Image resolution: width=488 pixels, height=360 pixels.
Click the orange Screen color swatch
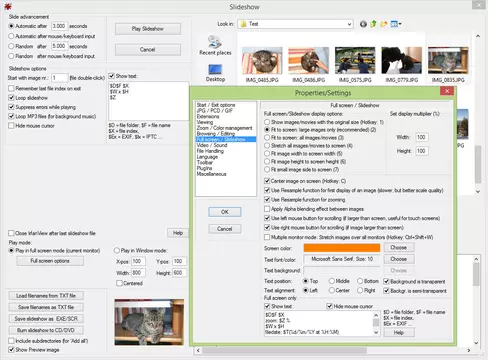342,248
